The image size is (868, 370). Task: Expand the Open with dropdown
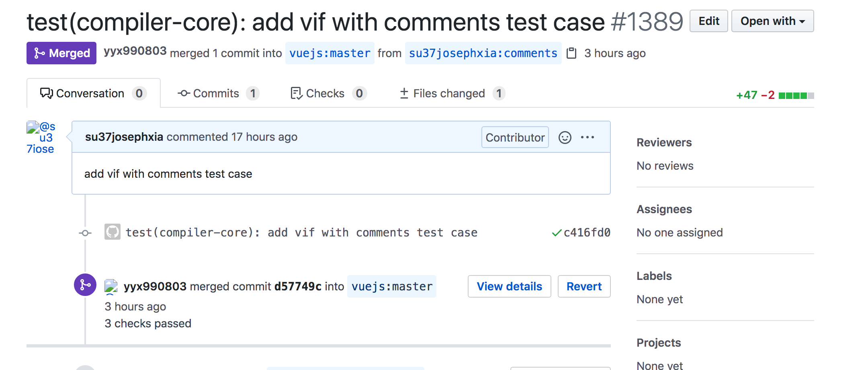[772, 21]
